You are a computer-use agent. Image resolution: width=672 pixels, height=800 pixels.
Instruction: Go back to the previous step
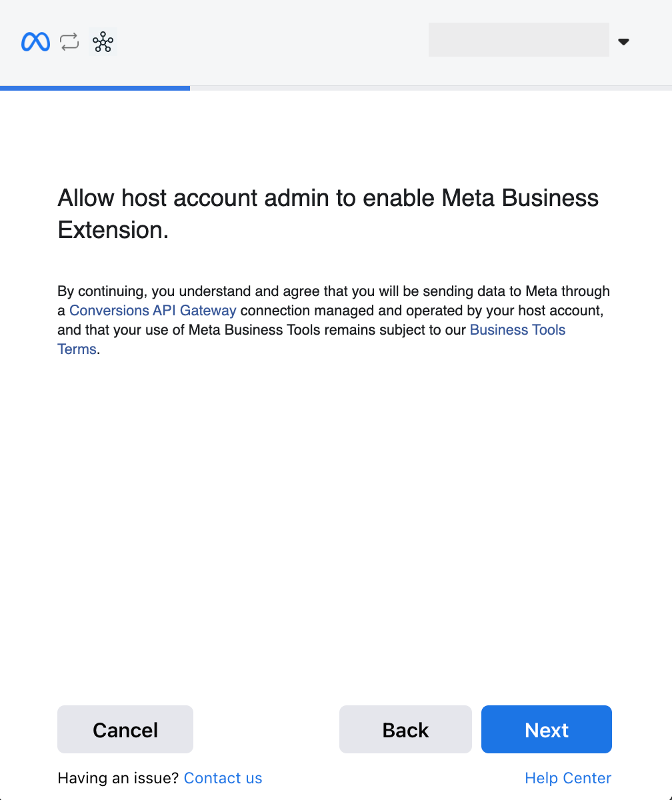coord(405,729)
